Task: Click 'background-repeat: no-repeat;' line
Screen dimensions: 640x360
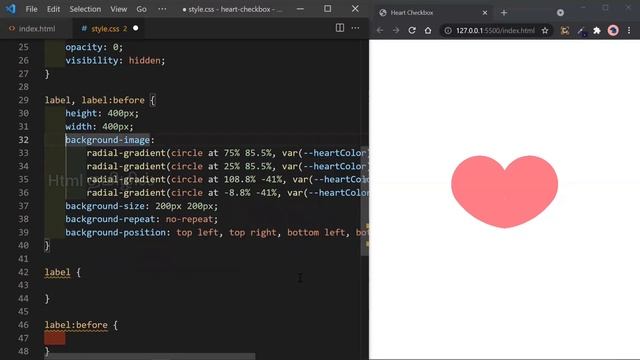Action: 142,219
